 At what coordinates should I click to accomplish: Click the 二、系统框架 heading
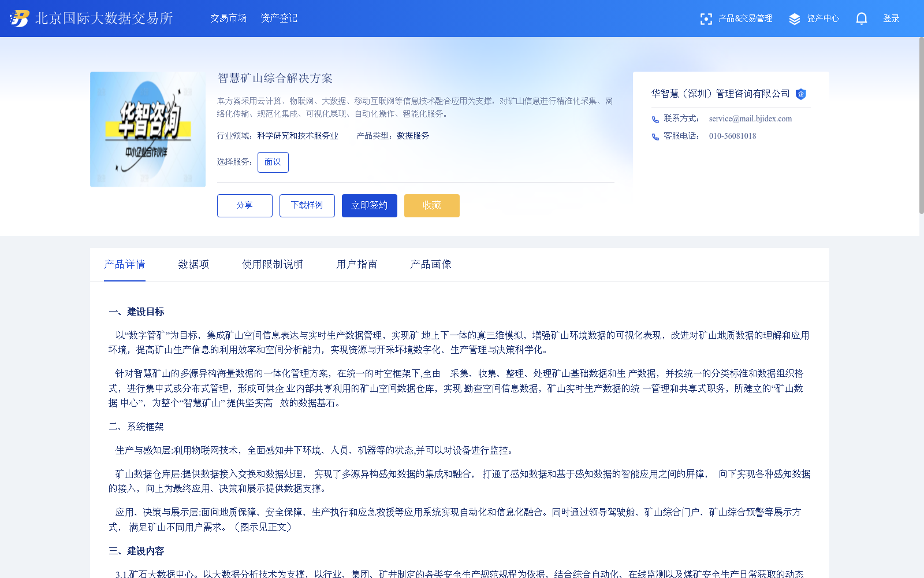click(x=136, y=427)
